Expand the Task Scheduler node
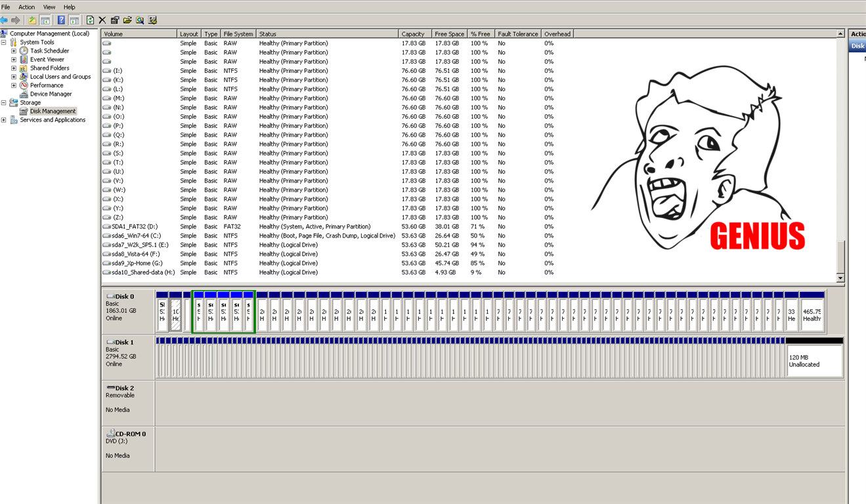 click(x=14, y=51)
